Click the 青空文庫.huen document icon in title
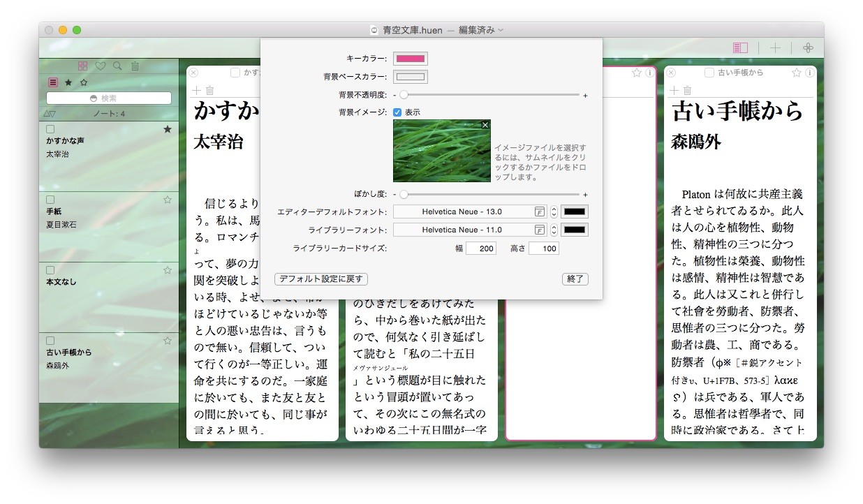This screenshot has width=863, height=504. click(x=374, y=30)
